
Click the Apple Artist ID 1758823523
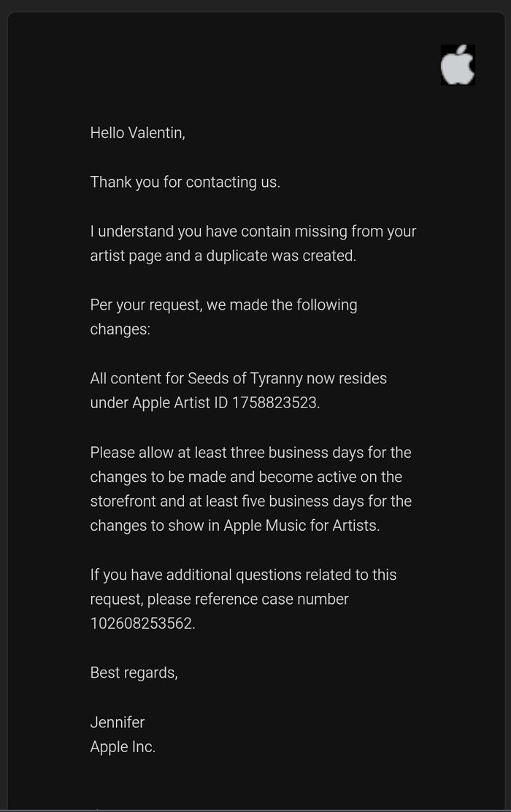click(274, 403)
